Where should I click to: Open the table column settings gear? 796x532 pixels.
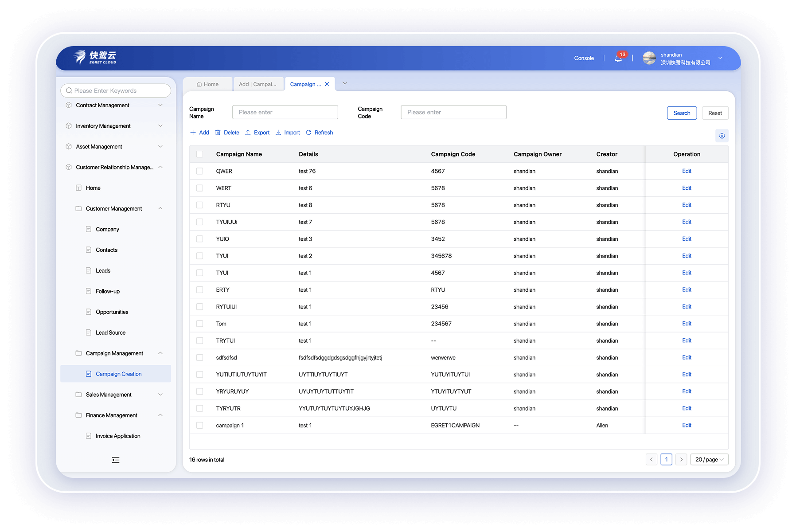coord(722,136)
